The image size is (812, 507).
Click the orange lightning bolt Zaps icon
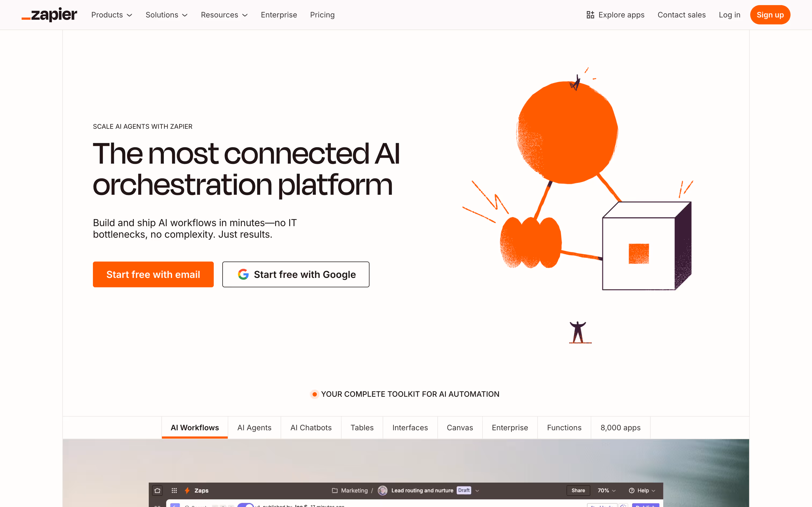[x=187, y=491]
